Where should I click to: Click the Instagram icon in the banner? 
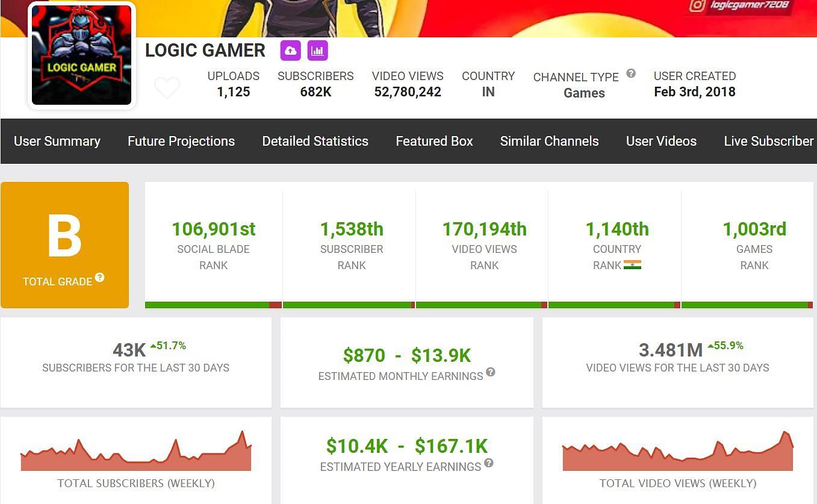tap(698, 5)
